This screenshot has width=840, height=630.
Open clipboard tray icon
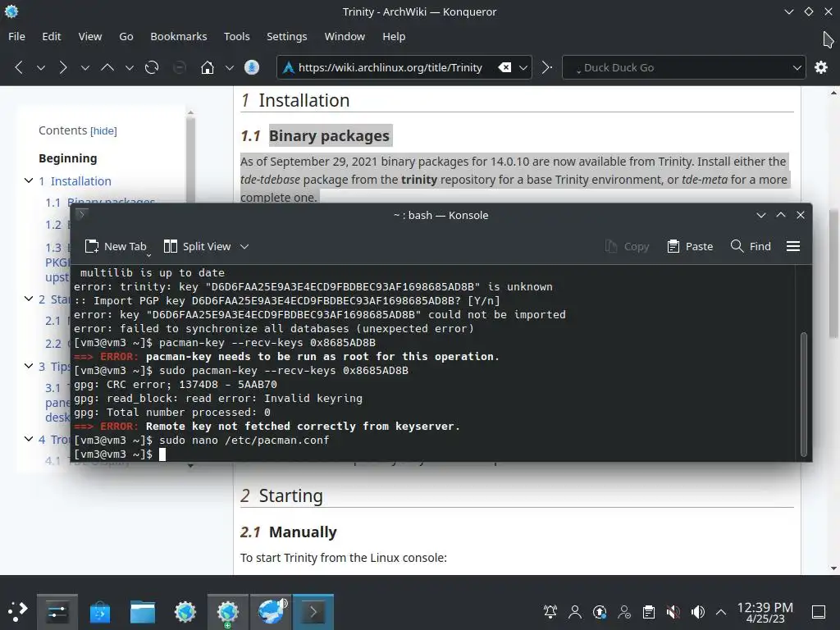pyautogui.click(x=649, y=612)
